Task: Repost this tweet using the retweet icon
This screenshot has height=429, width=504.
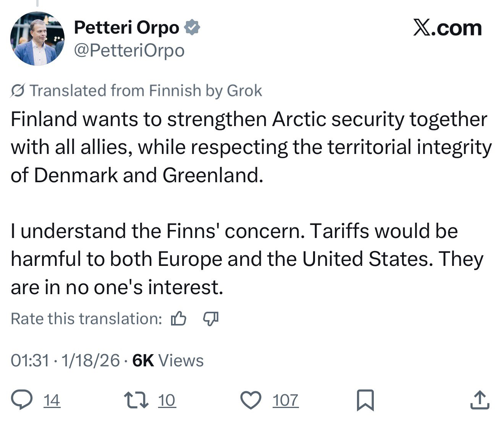Action: (x=136, y=400)
